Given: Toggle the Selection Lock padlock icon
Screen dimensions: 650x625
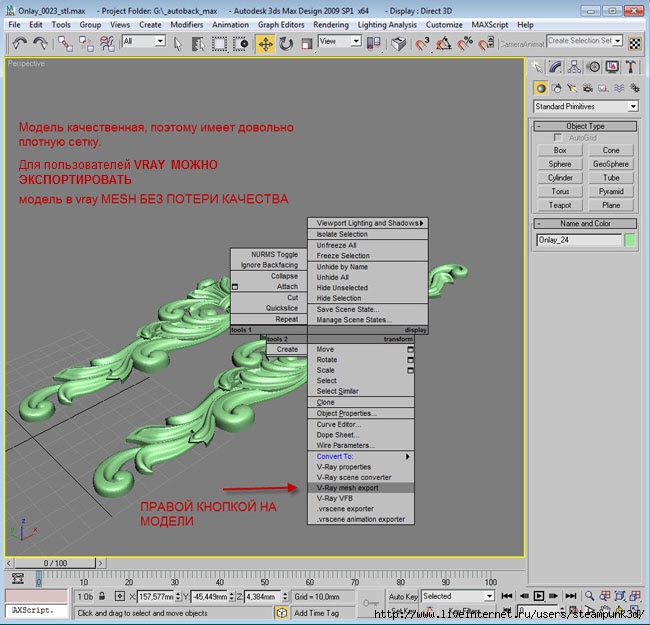Looking at the screenshot, I should pos(102,596).
